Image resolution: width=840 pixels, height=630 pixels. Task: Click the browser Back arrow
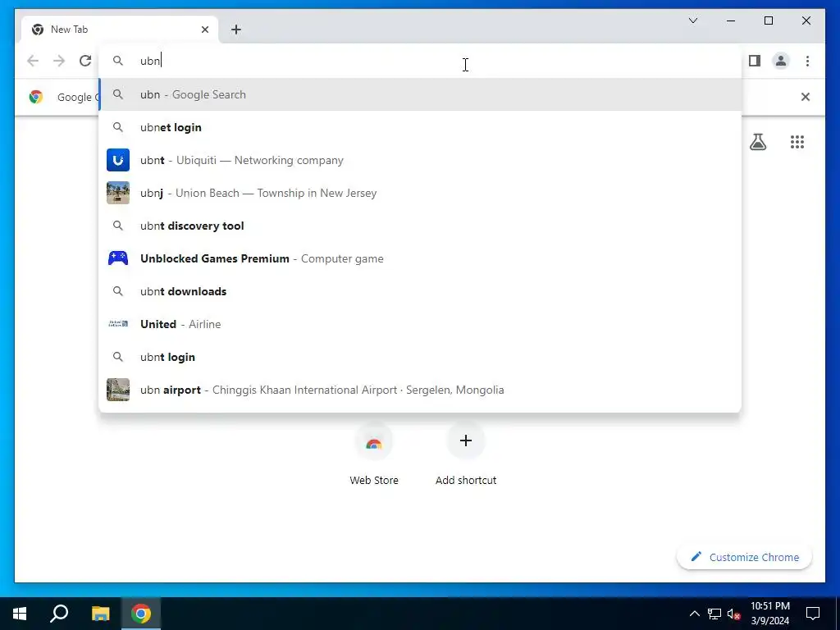tap(33, 61)
